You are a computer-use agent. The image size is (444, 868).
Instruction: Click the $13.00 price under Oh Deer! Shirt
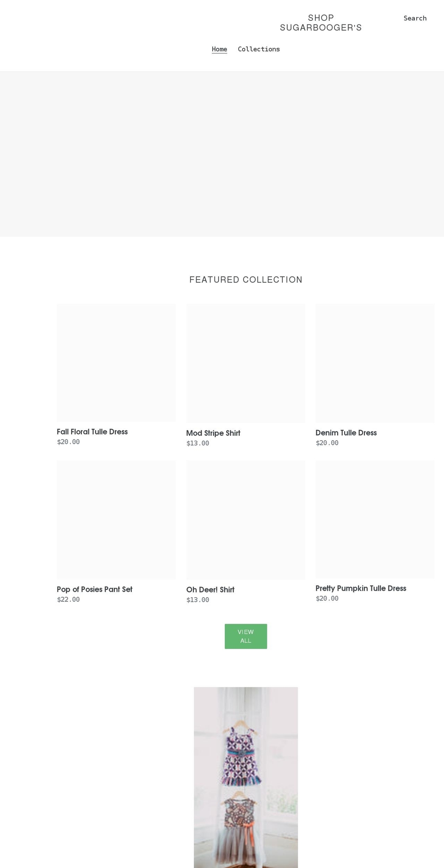tap(197, 599)
